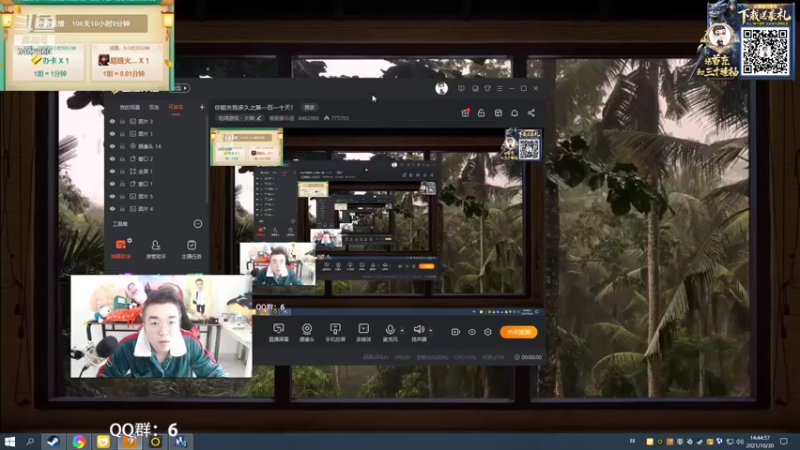
Task: Click the 修改 edit title button
Action: tap(309, 107)
